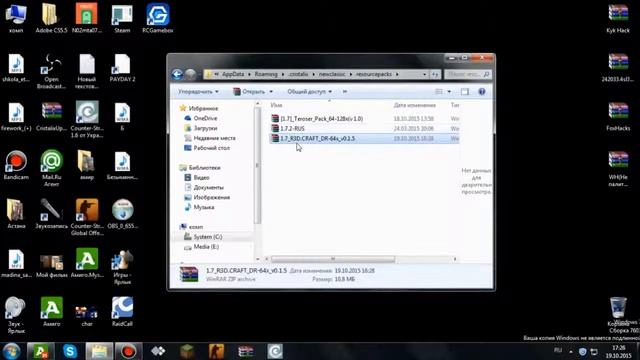Open PAYDAY 2 desktop shortcut
This screenshot has height=360, width=640.
pos(122,67)
